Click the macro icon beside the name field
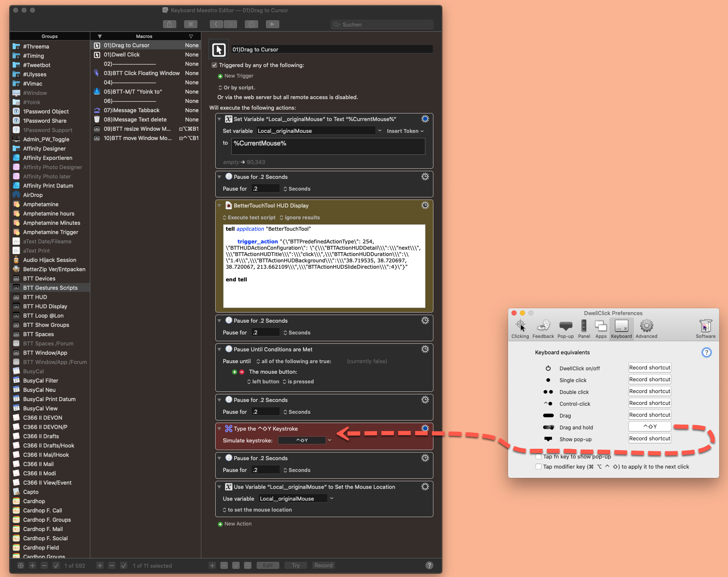The image size is (728, 577). point(219,50)
